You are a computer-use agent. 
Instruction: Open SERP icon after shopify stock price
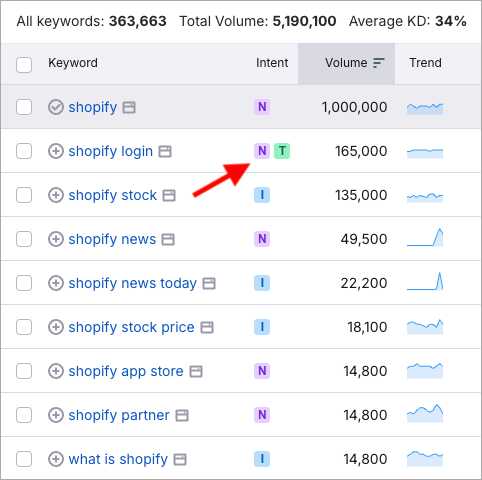click(207, 328)
